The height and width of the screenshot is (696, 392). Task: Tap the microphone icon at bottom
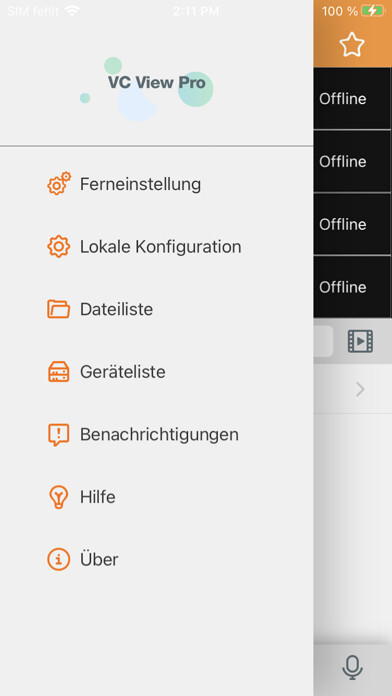click(x=352, y=667)
